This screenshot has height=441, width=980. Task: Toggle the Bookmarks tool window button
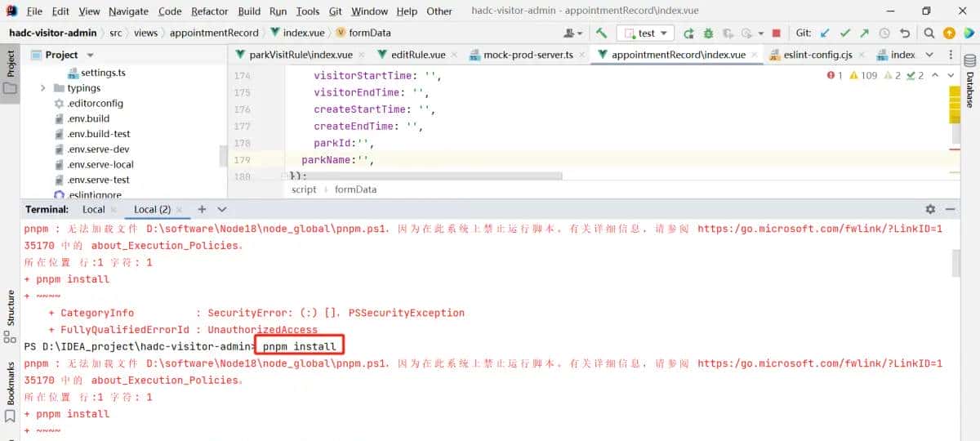[x=10, y=390]
